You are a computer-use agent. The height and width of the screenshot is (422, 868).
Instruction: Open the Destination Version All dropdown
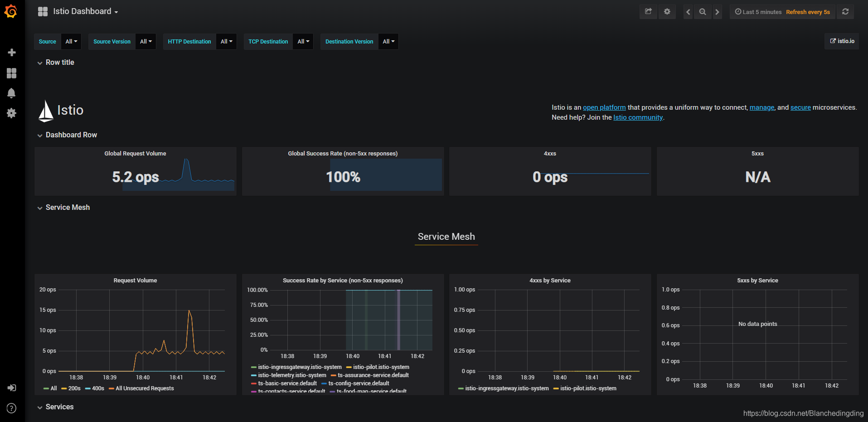[x=388, y=41]
